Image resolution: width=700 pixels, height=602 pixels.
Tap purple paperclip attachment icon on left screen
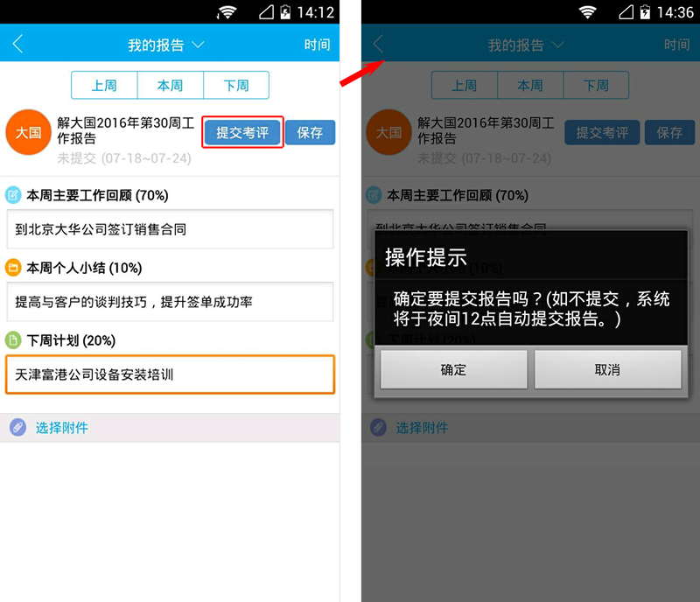[x=17, y=427]
